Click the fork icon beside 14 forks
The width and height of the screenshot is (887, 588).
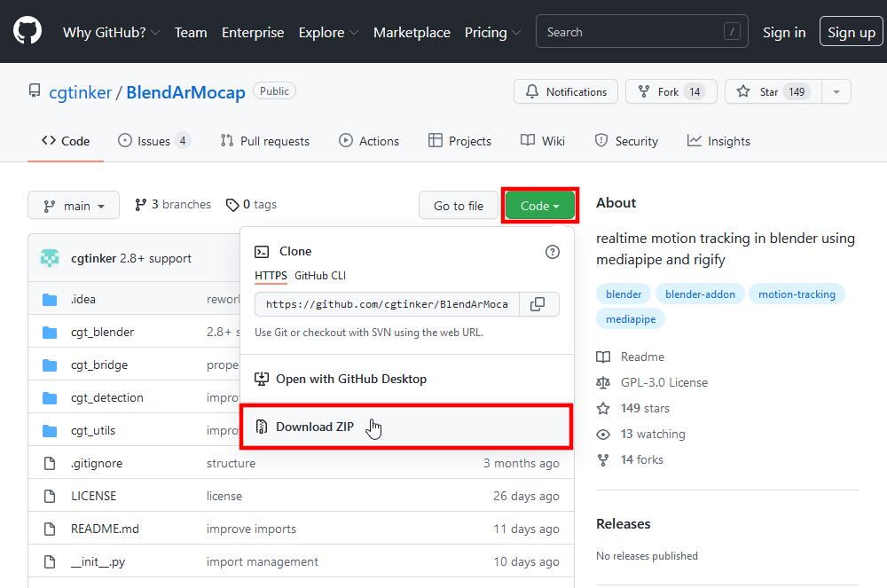[x=603, y=459]
